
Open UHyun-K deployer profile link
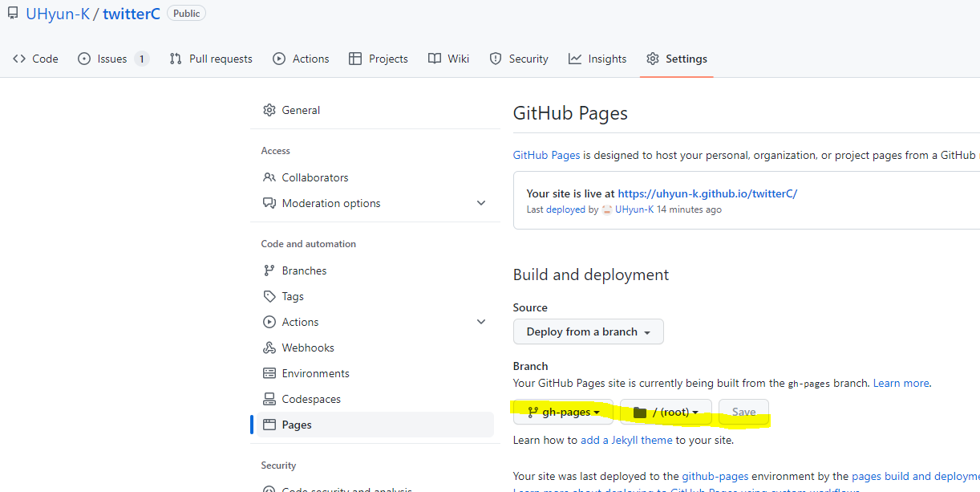(x=634, y=209)
